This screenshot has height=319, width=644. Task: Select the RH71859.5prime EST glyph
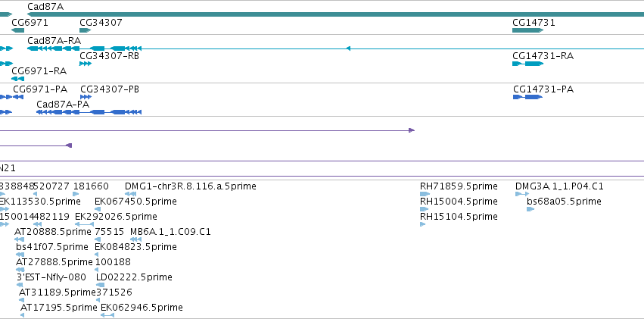(x=425, y=194)
